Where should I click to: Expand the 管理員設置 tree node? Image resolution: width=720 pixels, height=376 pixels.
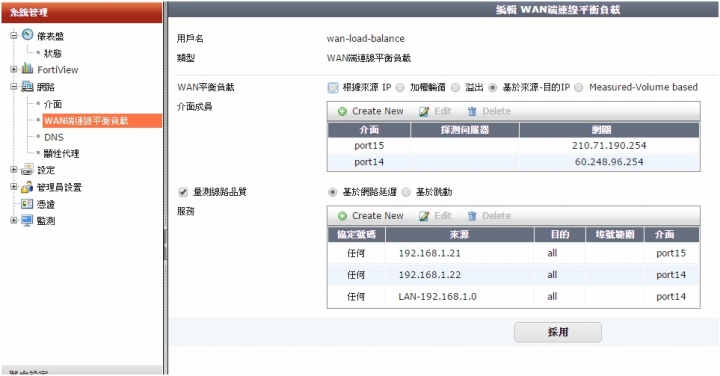(x=14, y=187)
